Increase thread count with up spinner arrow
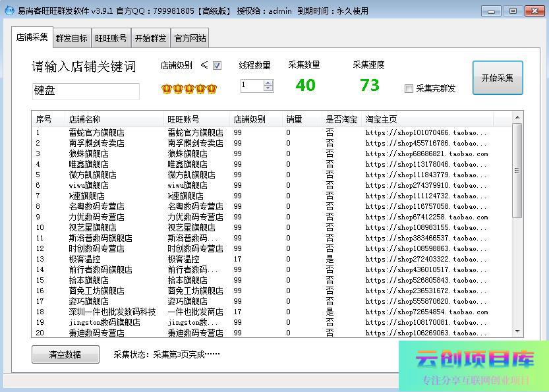The image size is (549, 392). coord(268,82)
